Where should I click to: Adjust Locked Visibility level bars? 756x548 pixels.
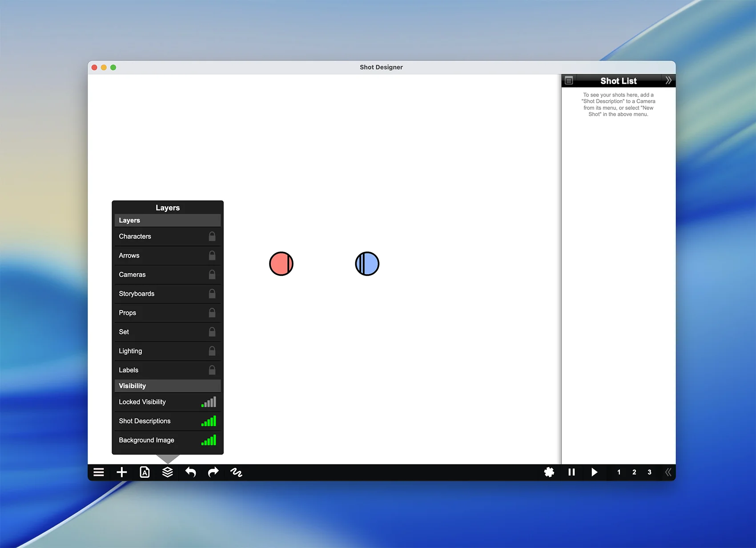(209, 402)
